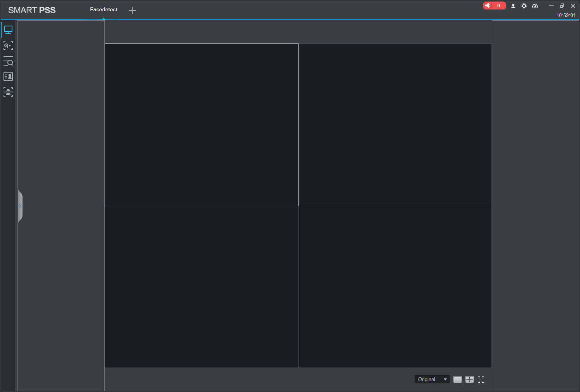Restore down the SMART PSS window
This screenshot has height=392, width=580.
pyautogui.click(x=562, y=6)
